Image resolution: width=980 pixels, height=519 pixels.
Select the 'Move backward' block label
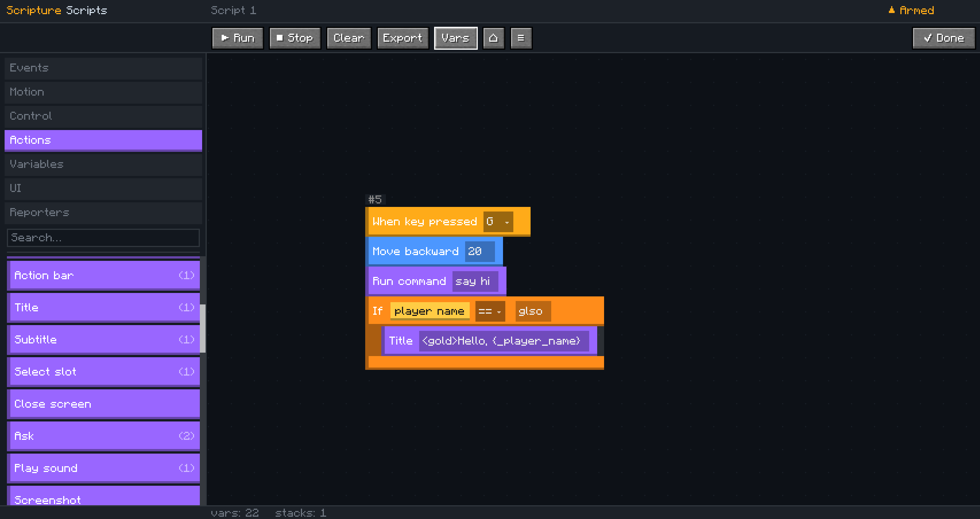[x=416, y=252]
